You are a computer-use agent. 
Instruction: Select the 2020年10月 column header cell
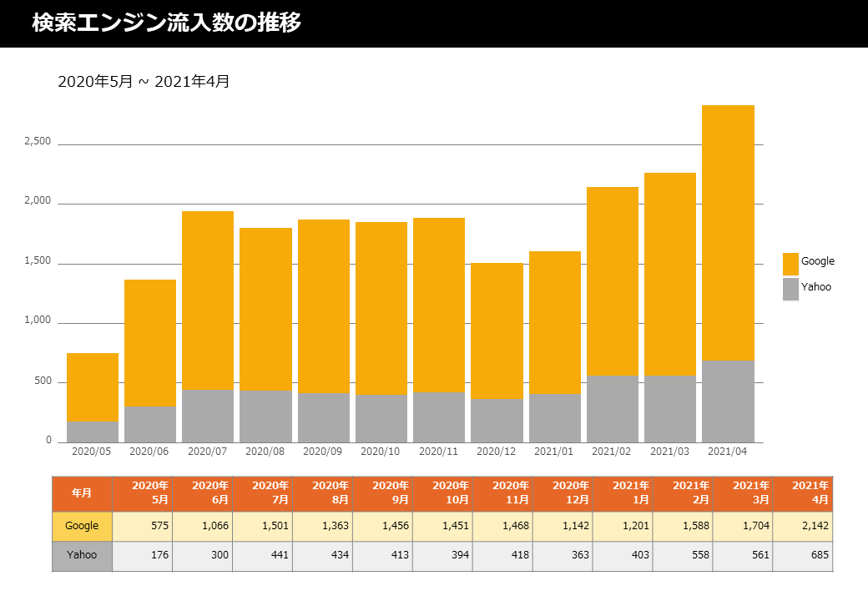click(x=442, y=493)
